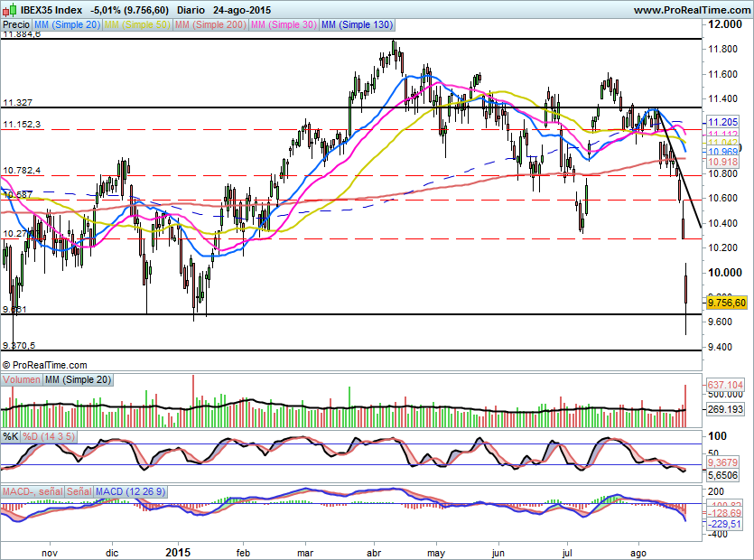Click the 10.000 price axis label
This screenshot has width=754, height=560.
click(725, 273)
